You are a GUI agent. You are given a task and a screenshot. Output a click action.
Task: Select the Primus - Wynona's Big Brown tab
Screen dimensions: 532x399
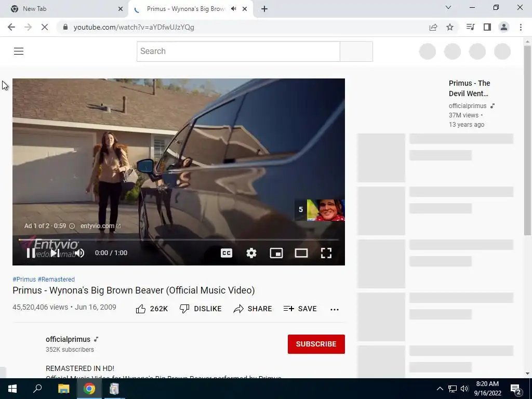pyautogui.click(x=185, y=9)
